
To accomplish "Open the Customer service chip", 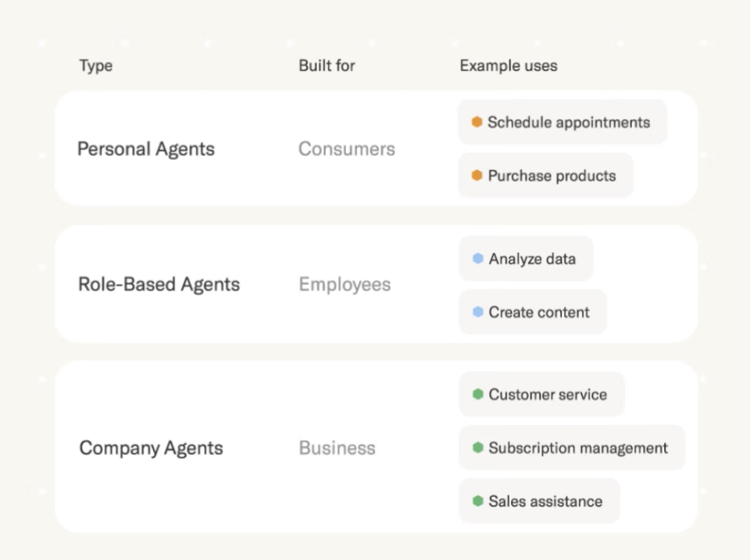I will 542,394.
